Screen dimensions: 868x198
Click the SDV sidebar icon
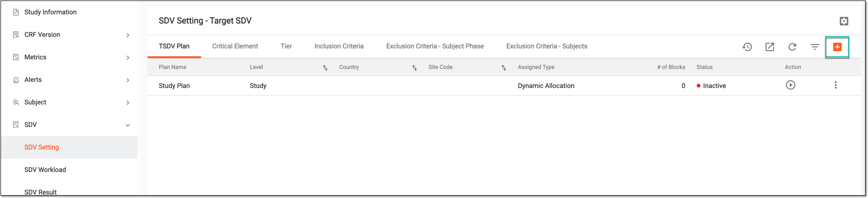coord(16,125)
